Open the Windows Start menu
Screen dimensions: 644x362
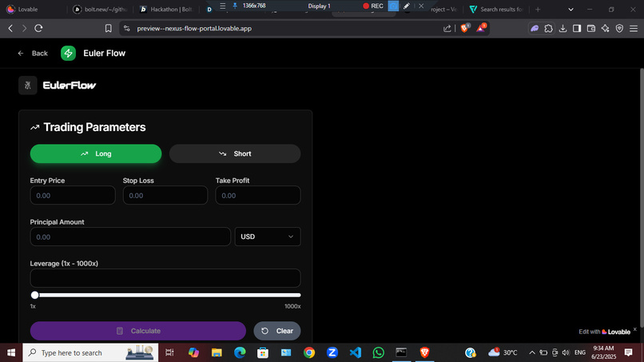tap(11, 352)
